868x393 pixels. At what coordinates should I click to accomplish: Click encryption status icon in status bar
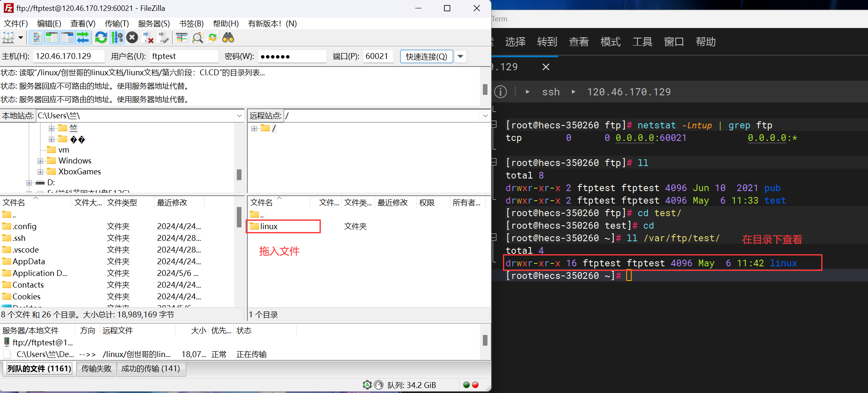click(367, 385)
